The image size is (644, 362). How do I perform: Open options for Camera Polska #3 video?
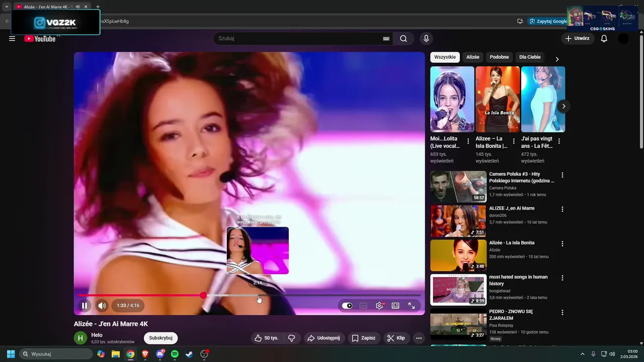tap(562, 175)
